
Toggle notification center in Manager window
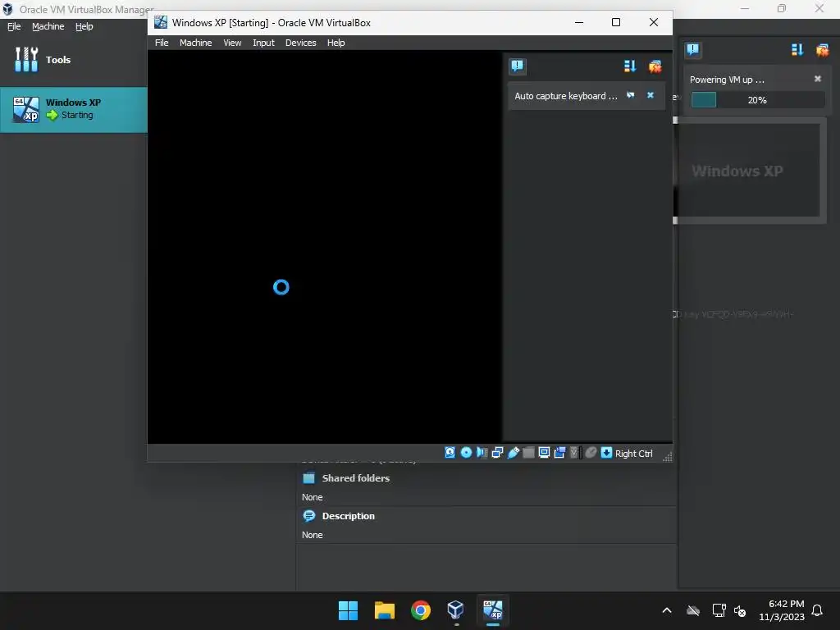tap(692, 50)
